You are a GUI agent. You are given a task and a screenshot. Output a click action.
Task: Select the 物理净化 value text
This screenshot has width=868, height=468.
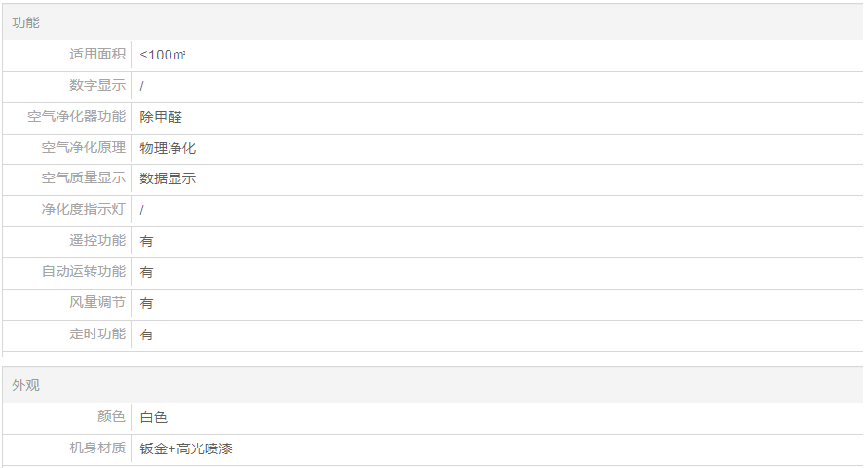(168, 148)
